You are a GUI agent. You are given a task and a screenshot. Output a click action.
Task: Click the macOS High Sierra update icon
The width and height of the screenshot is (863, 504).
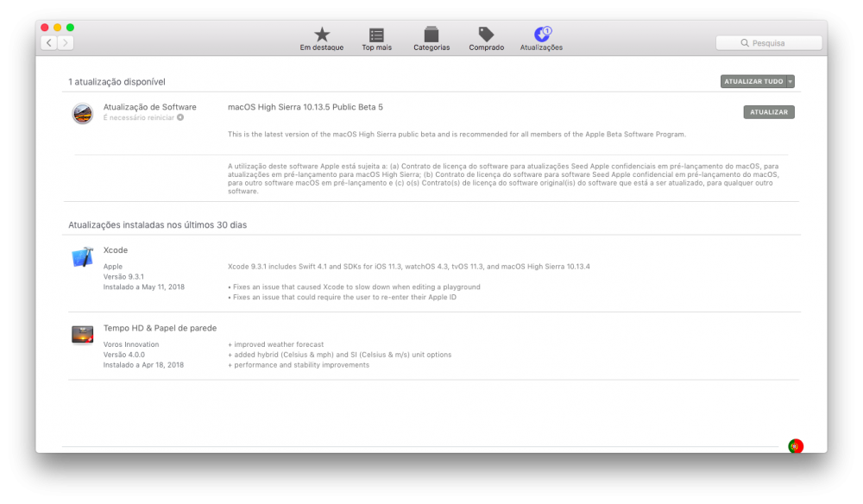click(x=83, y=113)
